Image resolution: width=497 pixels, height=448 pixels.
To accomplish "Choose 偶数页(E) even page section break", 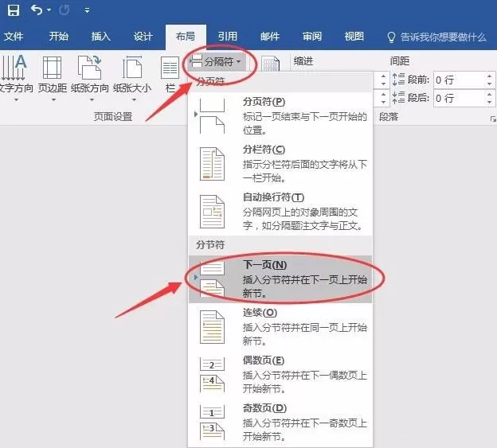I will pos(280,375).
